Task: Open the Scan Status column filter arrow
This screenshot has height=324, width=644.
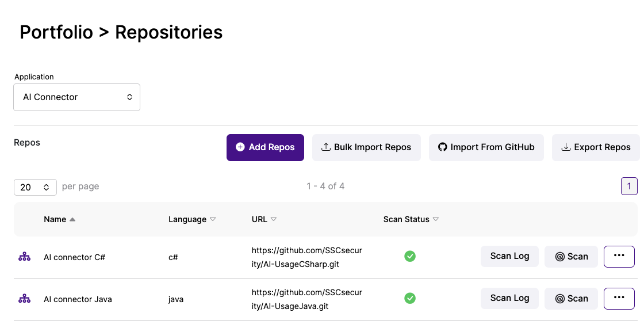Action: pyautogui.click(x=436, y=219)
